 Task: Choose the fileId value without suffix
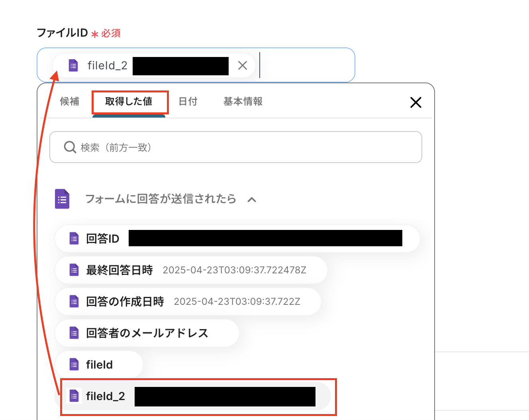click(99, 365)
